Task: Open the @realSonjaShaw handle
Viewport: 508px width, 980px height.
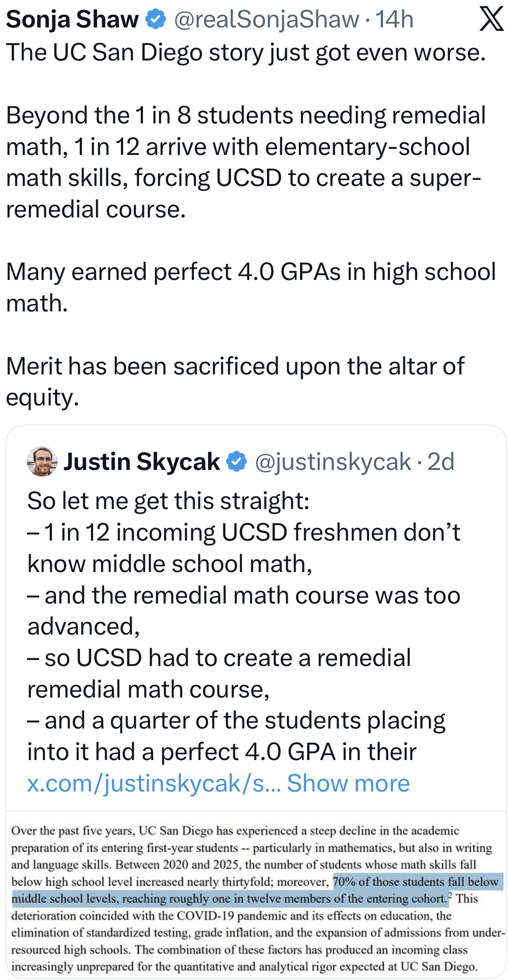Action: 266,19
